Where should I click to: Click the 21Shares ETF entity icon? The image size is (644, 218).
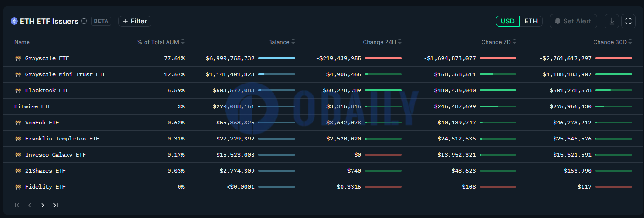point(18,171)
